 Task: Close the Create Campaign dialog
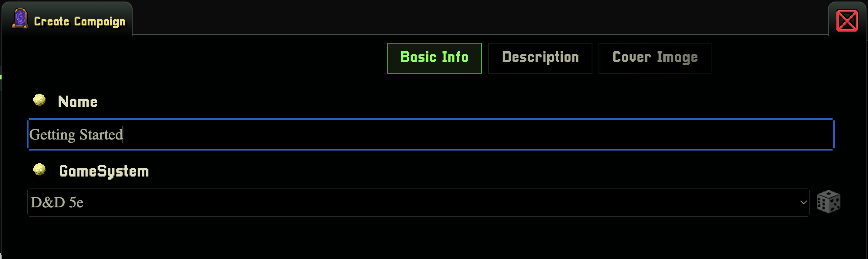tap(847, 20)
